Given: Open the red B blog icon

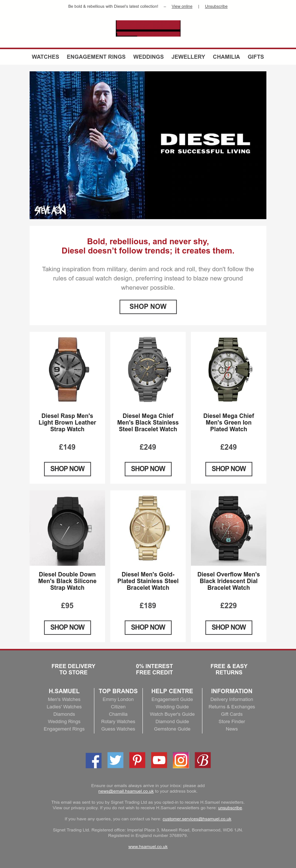Looking at the screenshot, I should click(x=203, y=760).
